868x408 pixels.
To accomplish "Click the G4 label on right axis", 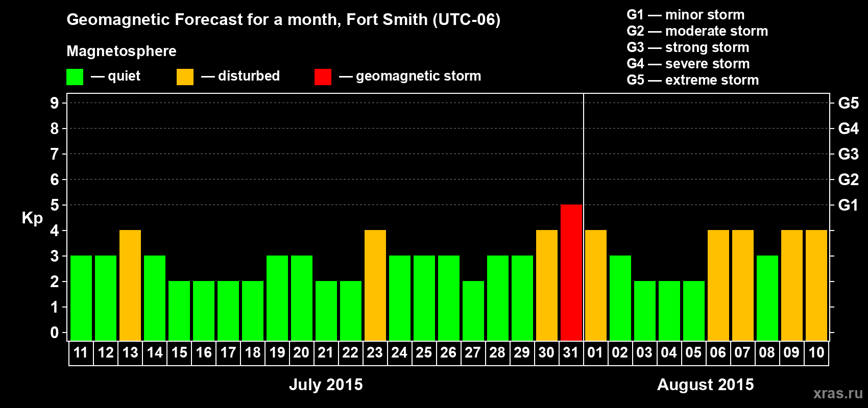I will [x=849, y=129].
